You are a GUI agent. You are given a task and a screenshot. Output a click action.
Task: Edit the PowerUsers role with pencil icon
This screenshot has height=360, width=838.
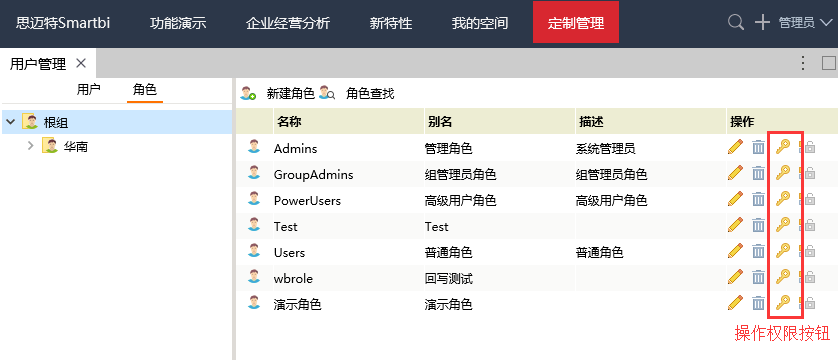pos(735,199)
